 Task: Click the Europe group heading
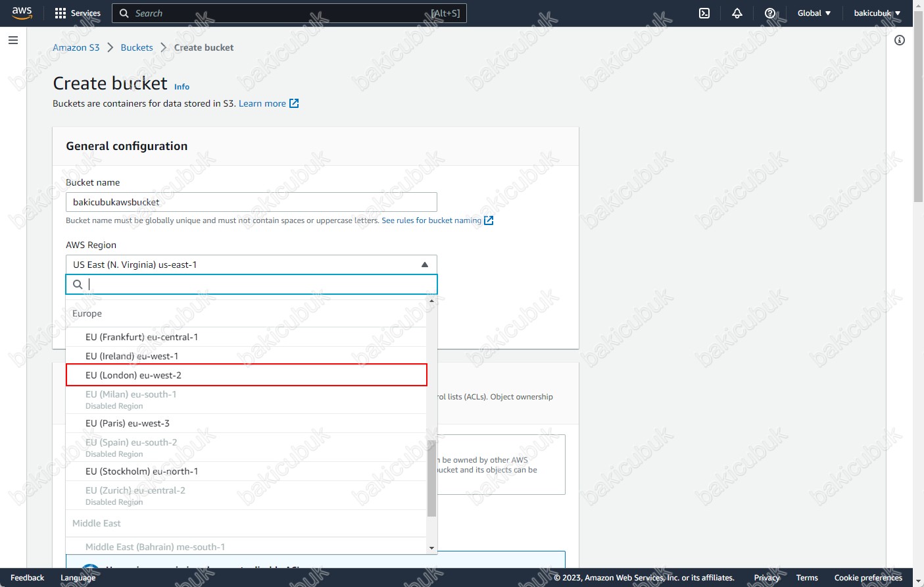pos(87,313)
